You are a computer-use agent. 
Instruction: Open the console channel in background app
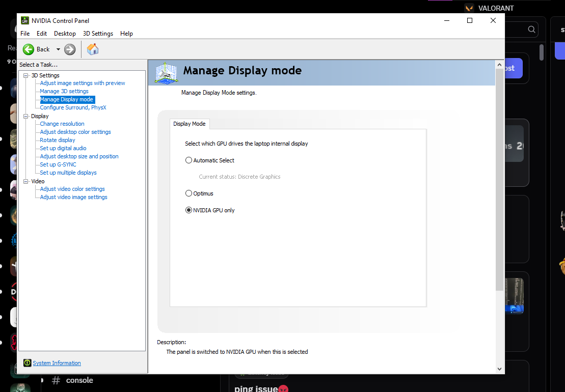[72, 380]
